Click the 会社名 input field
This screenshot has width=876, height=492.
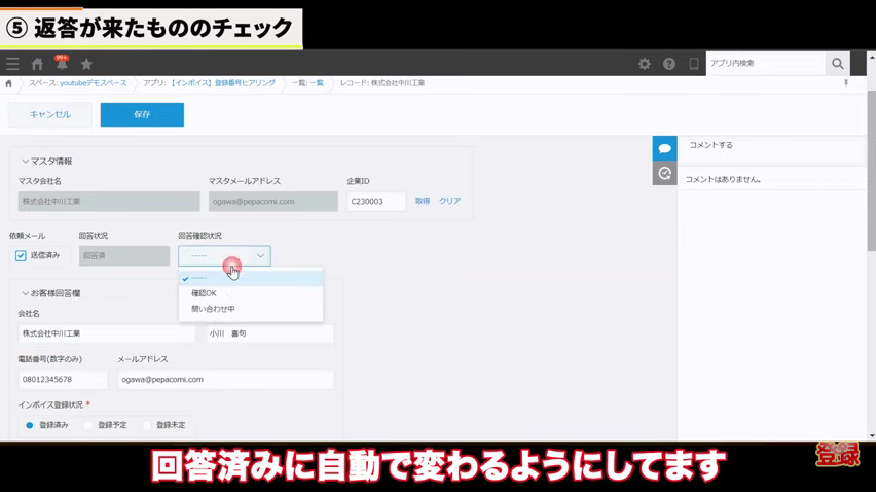point(107,334)
